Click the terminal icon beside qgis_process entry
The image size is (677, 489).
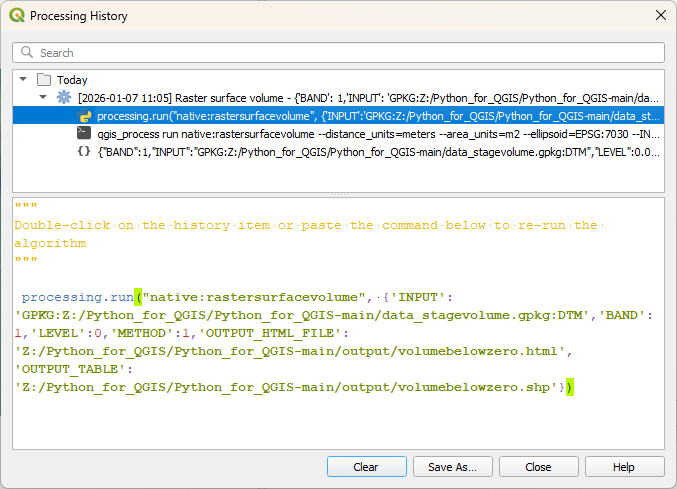pyautogui.click(x=85, y=134)
